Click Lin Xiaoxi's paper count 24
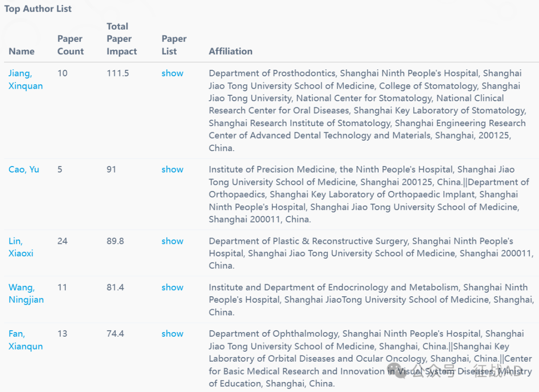Screen dimensions: 539x392 62,241
